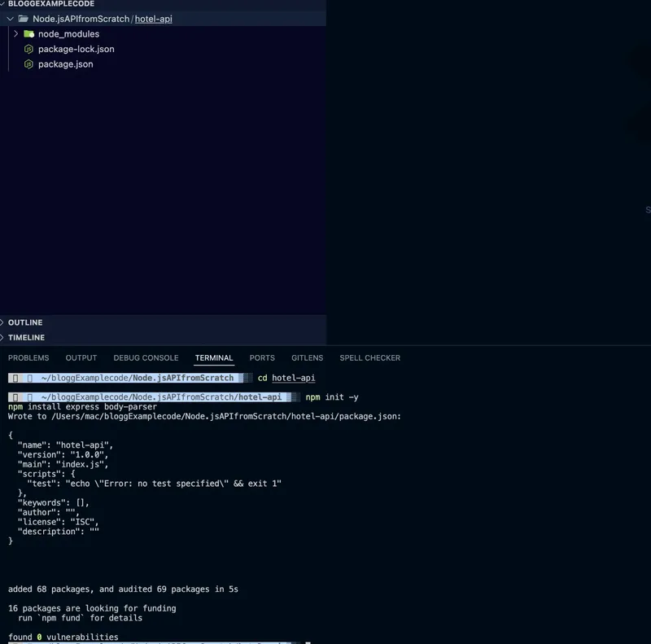
Task: Click the PORTS tab label
Action: coord(262,357)
